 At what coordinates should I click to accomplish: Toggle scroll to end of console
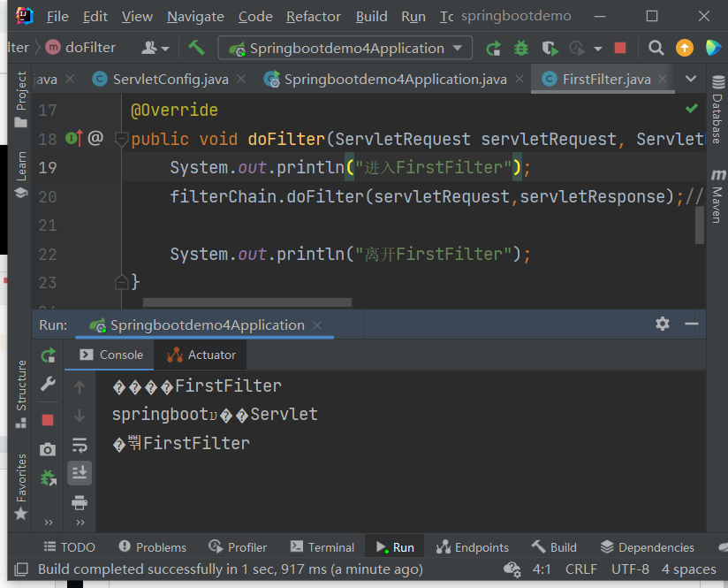point(80,473)
